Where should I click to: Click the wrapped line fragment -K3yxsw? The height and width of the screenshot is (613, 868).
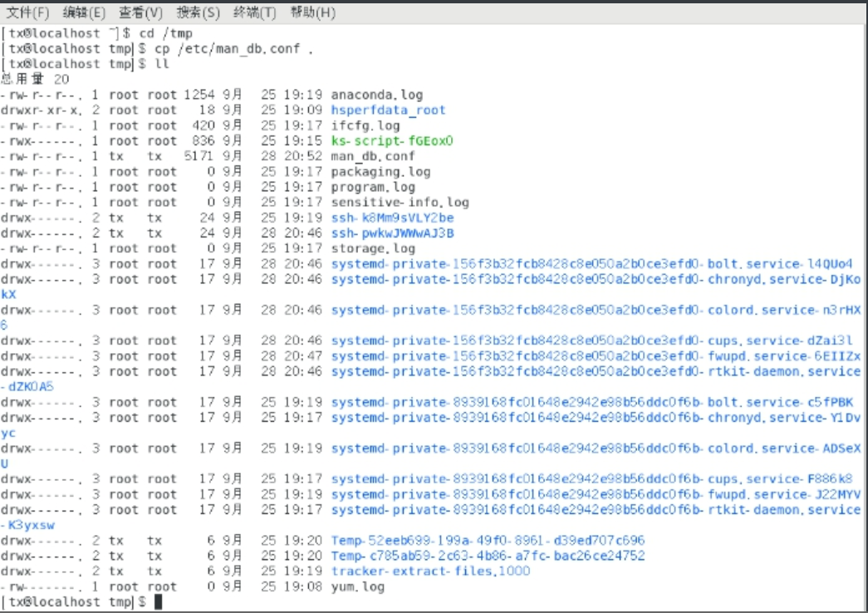[27, 525]
